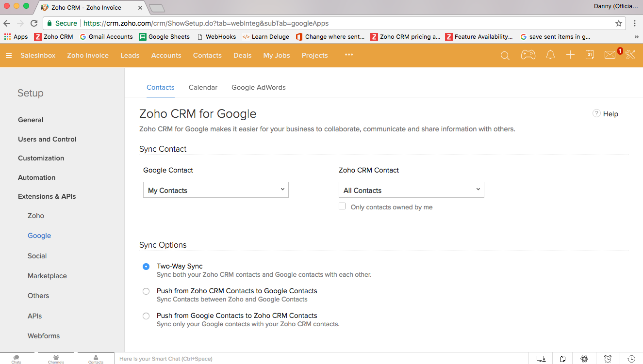
Task: Bookmark page with the star icon
Action: 619,23
